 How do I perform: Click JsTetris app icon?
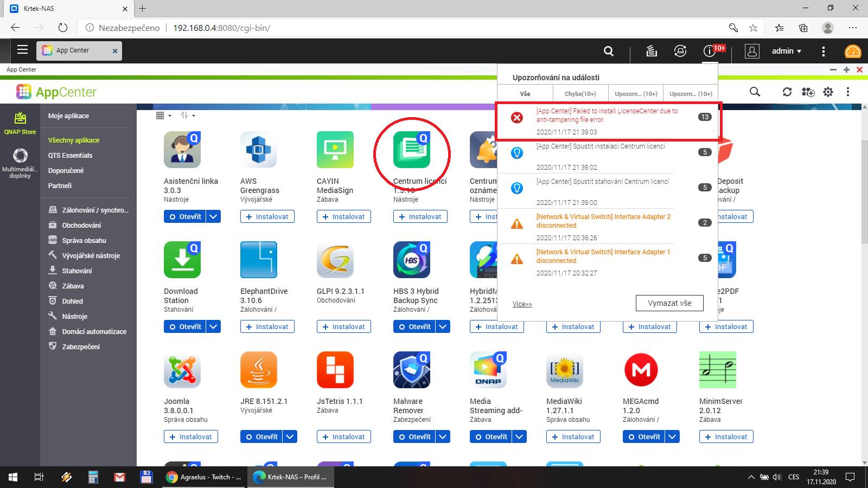335,370
